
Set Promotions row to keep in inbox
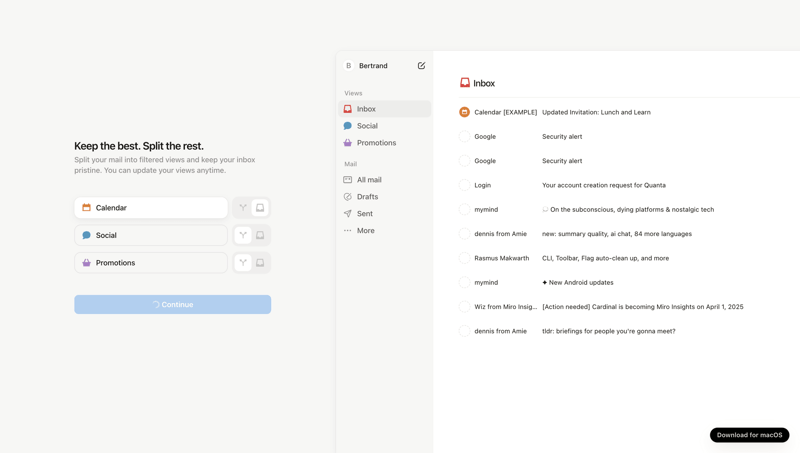pyautogui.click(x=260, y=263)
